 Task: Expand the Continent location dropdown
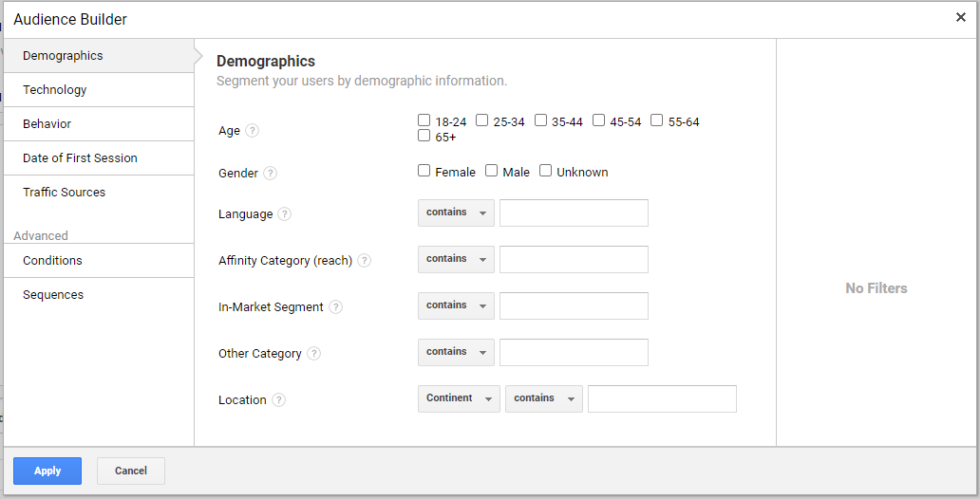(459, 399)
